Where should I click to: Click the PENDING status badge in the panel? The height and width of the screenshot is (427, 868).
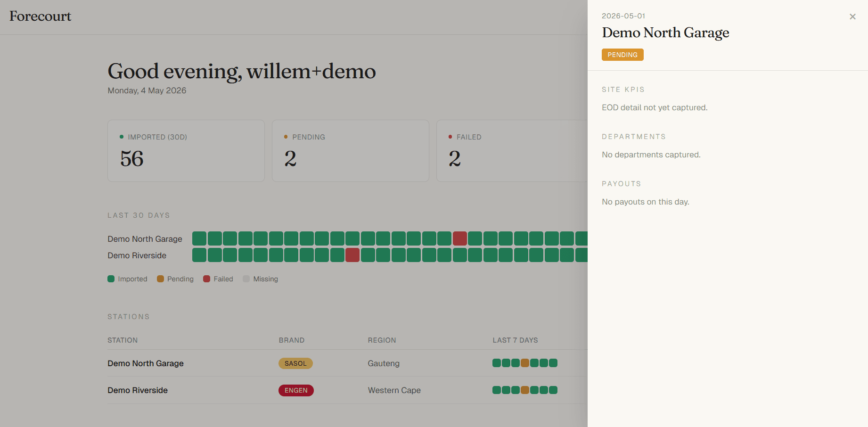click(x=622, y=55)
